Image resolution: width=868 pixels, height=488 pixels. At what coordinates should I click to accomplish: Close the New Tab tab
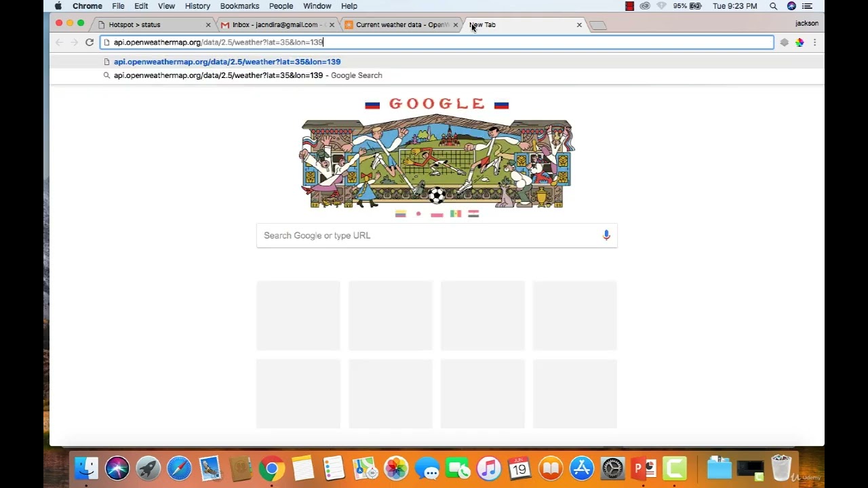(579, 25)
